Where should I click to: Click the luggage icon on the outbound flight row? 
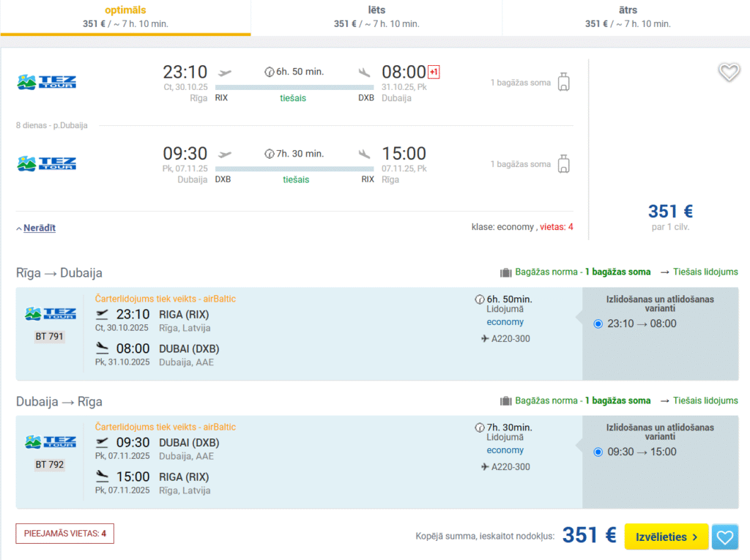tap(563, 82)
